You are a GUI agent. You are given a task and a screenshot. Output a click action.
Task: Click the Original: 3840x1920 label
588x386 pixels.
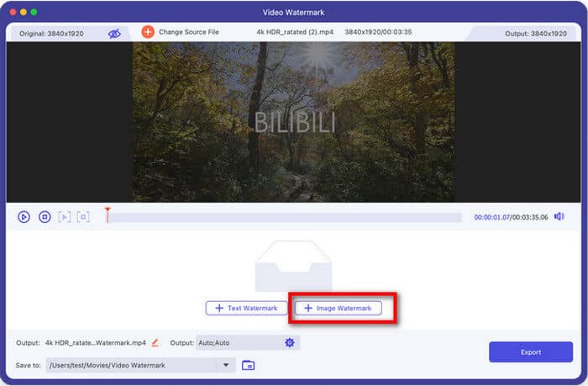coord(51,34)
